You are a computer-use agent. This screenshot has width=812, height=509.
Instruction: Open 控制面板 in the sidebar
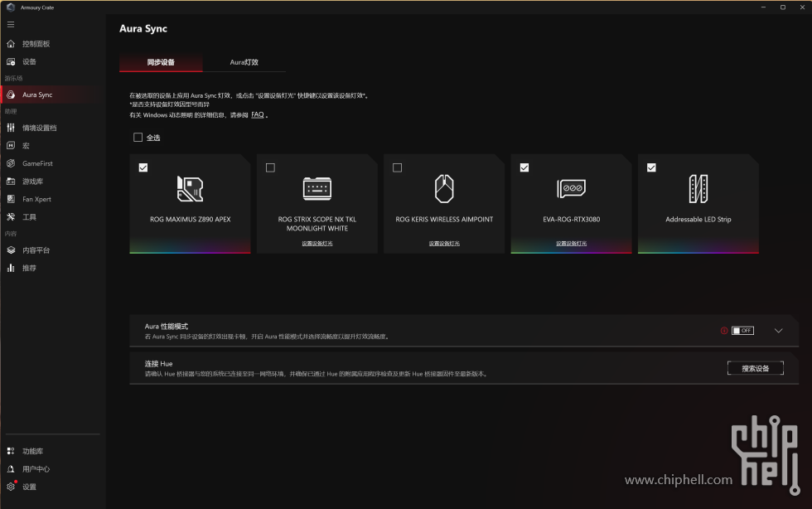36,44
